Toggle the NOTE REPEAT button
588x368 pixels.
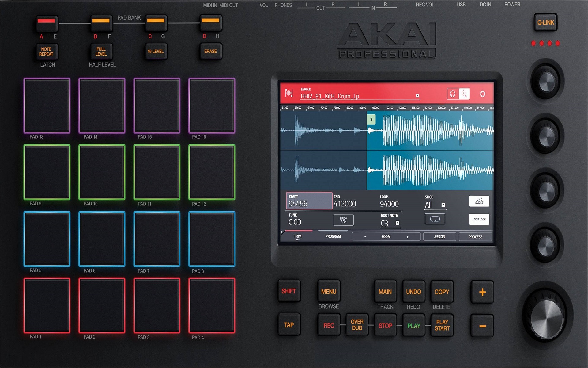[x=46, y=52]
